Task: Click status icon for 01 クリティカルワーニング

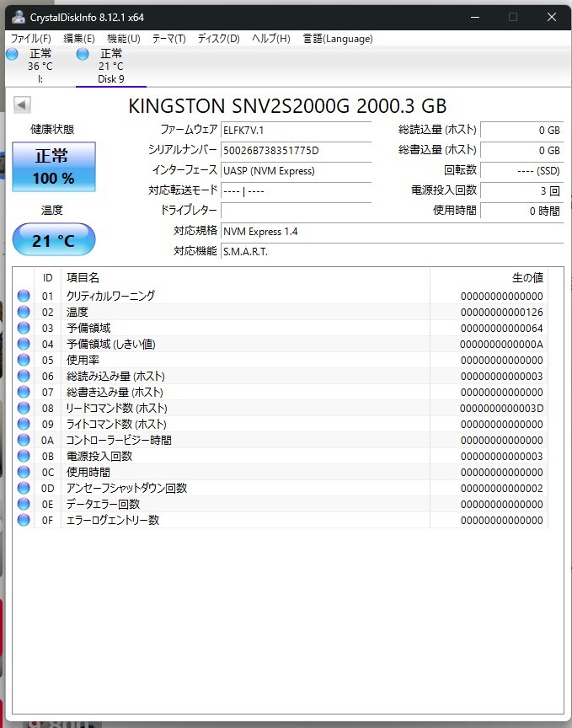Action: (x=24, y=296)
